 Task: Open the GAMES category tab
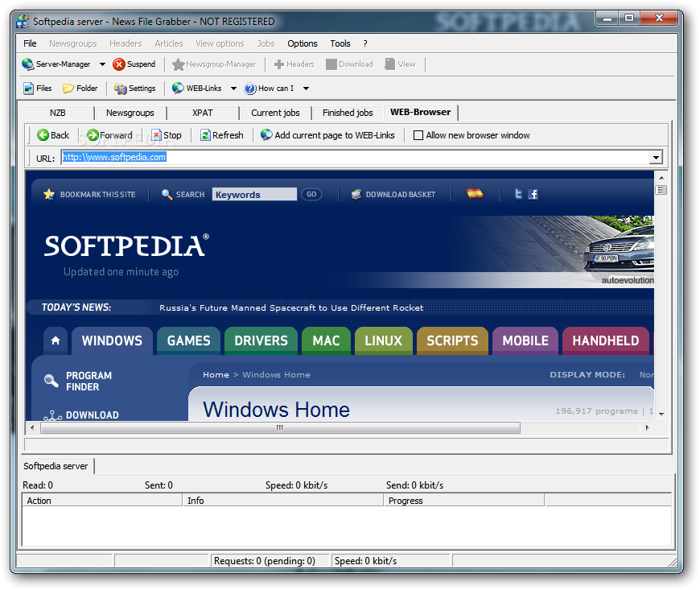(x=188, y=340)
